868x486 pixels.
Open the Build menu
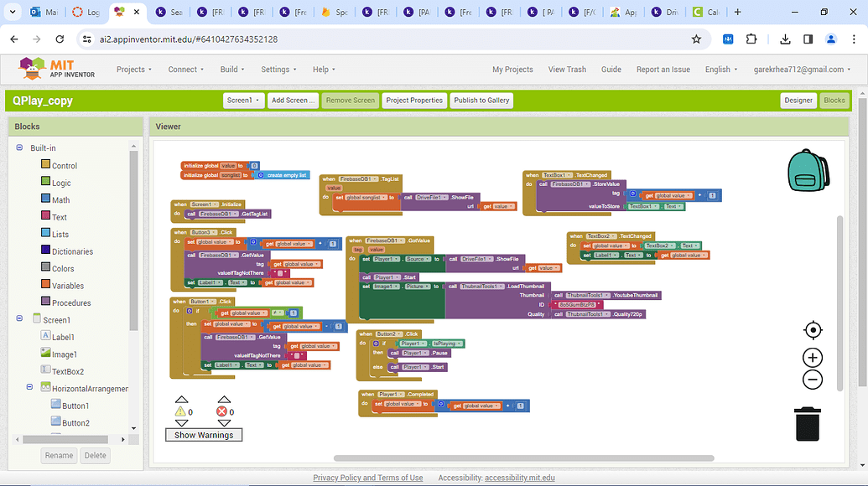coord(231,70)
